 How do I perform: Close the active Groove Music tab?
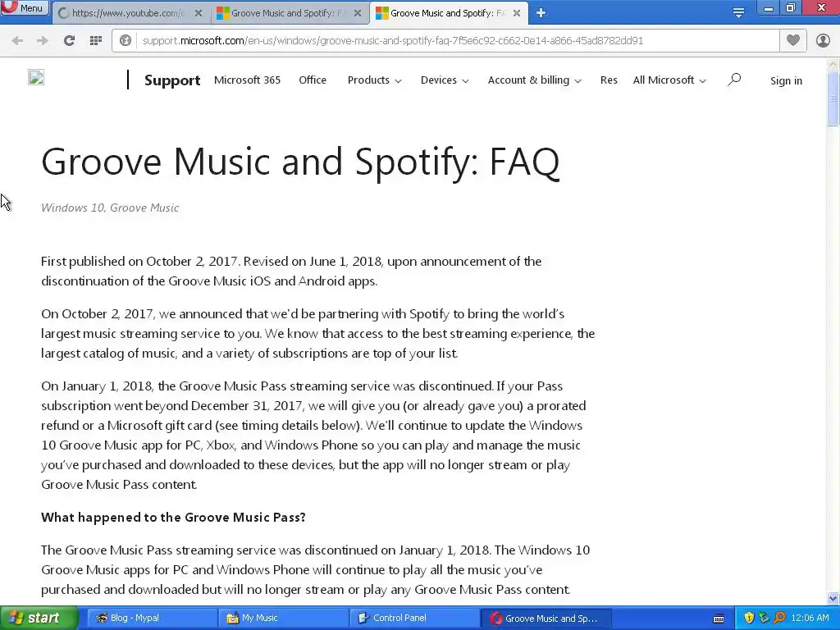[517, 13]
